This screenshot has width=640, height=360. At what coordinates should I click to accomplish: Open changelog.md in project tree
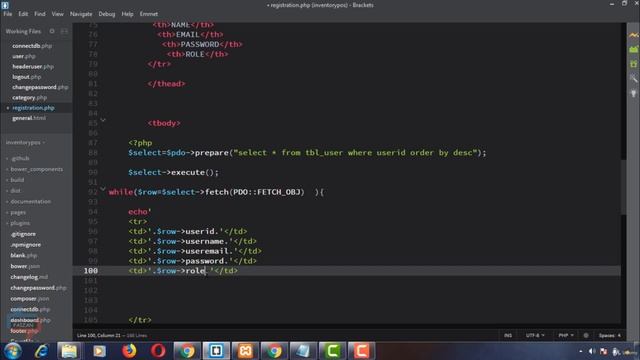pos(29,277)
